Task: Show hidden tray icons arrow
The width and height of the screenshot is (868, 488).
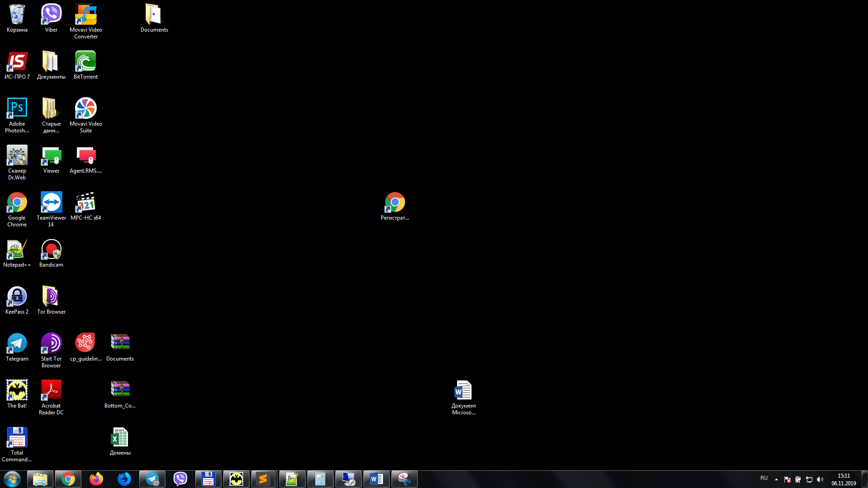Action: coord(776,479)
